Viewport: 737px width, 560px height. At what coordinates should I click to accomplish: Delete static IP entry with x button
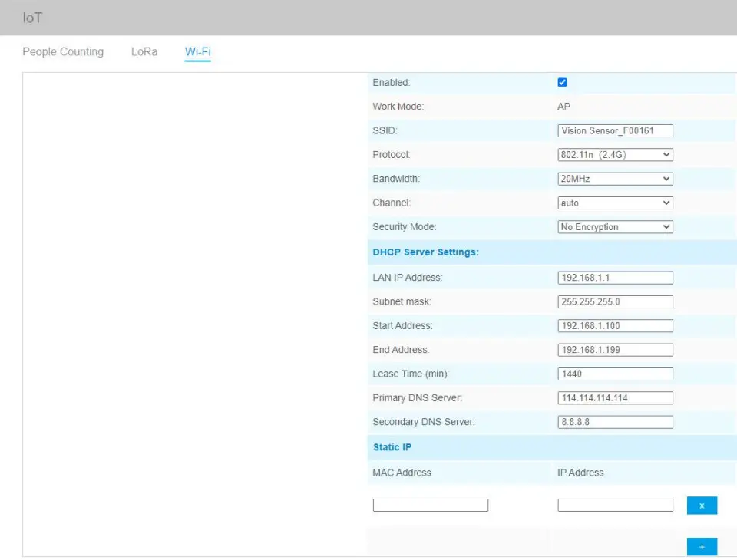click(702, 506)
